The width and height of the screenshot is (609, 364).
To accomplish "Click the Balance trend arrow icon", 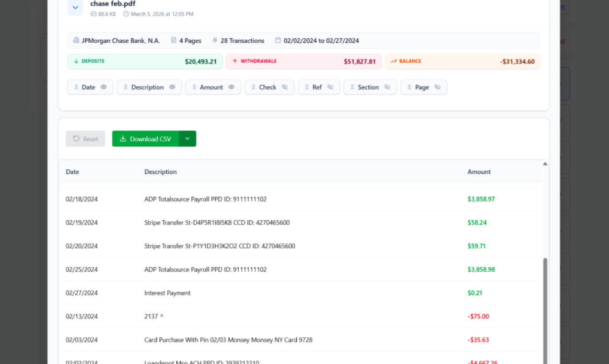I will [x=393, y=61].
